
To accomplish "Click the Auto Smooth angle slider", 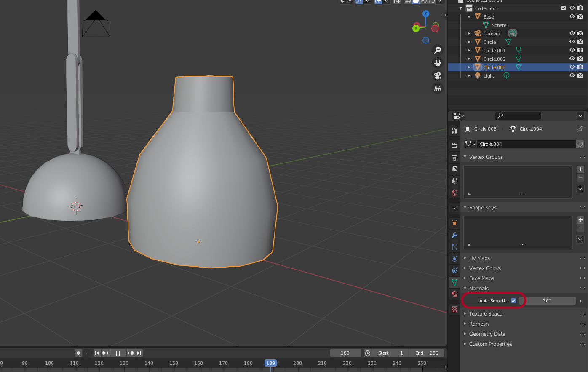I will tap(547, 301).
